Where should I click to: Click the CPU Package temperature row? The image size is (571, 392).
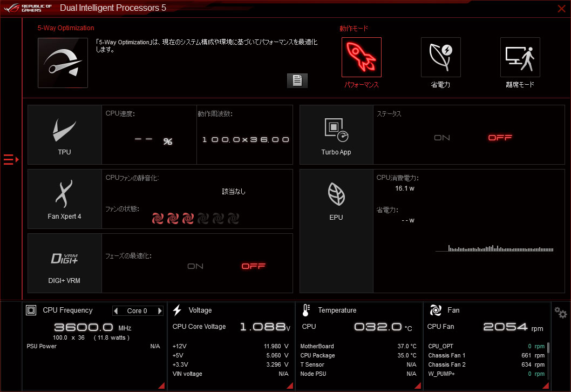(358, 355)
